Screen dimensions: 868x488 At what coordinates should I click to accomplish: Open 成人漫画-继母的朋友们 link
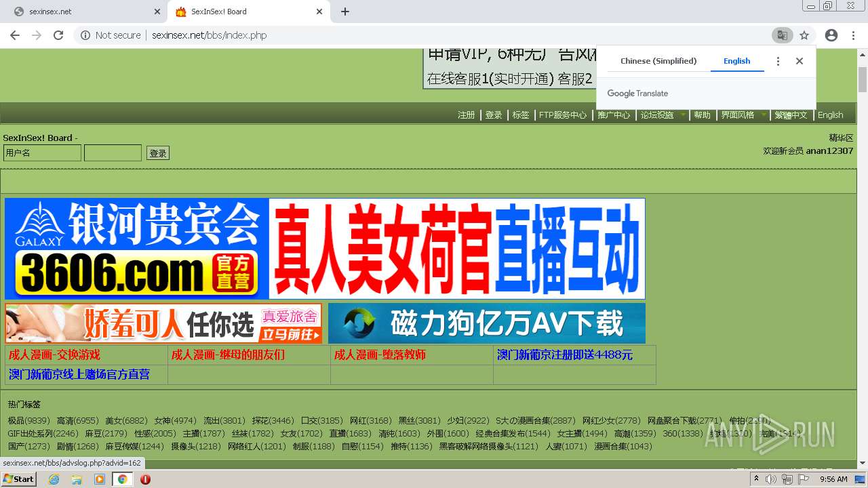tap(228, 355)
